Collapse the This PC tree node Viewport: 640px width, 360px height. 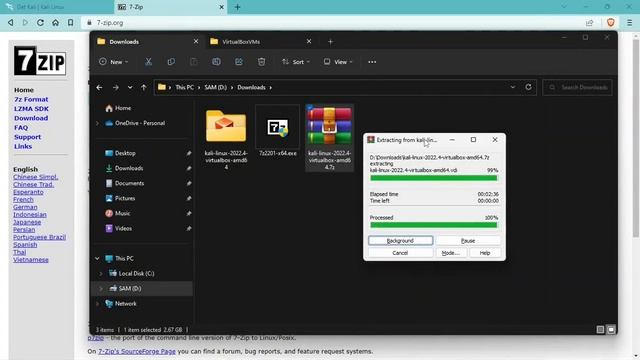[97, 258]
